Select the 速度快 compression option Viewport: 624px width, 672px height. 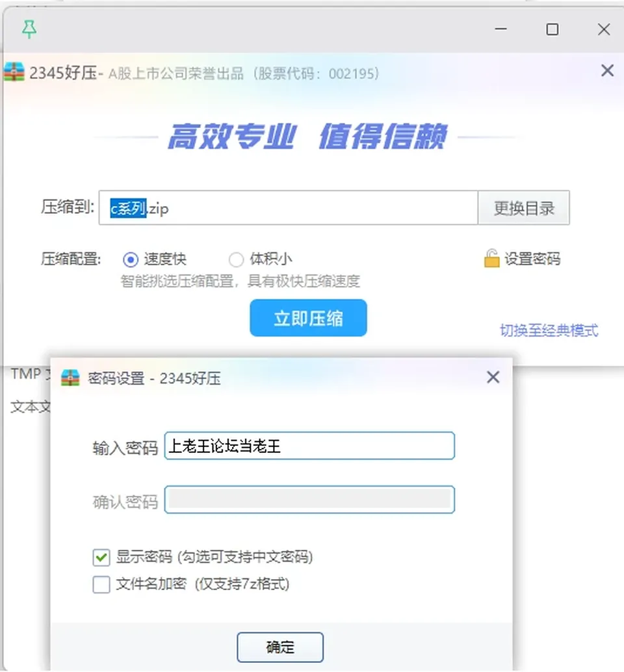(x=130, y=259)
